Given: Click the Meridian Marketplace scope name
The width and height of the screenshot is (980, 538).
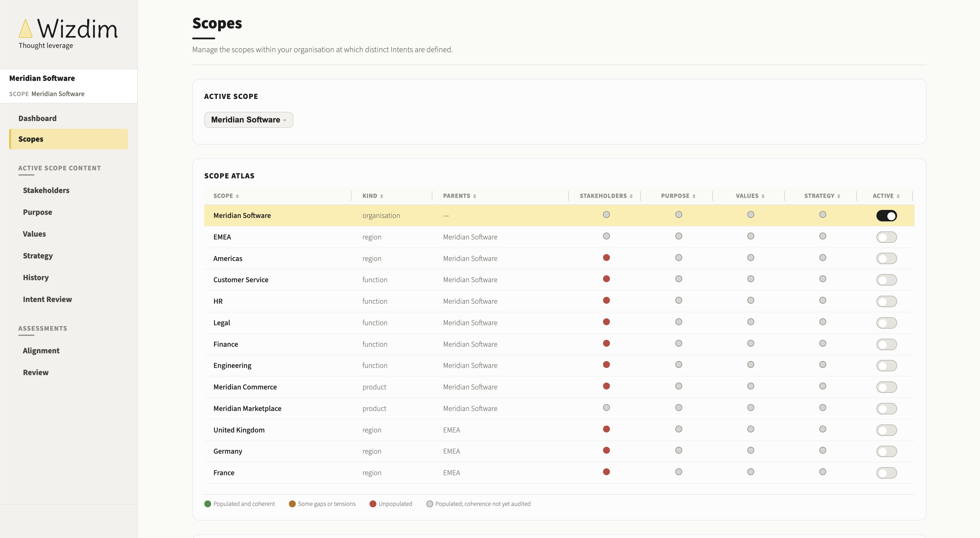Looking at the screenshot, I should point(247,408).
